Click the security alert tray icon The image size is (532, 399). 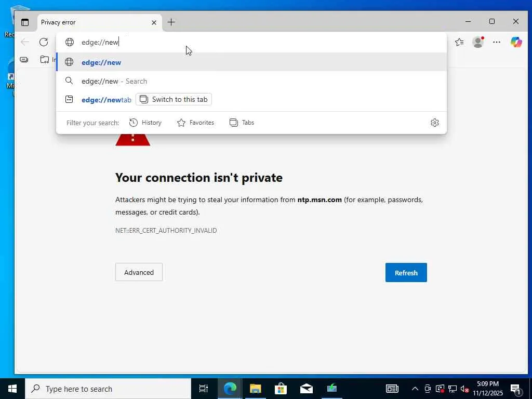pos(440,389)
